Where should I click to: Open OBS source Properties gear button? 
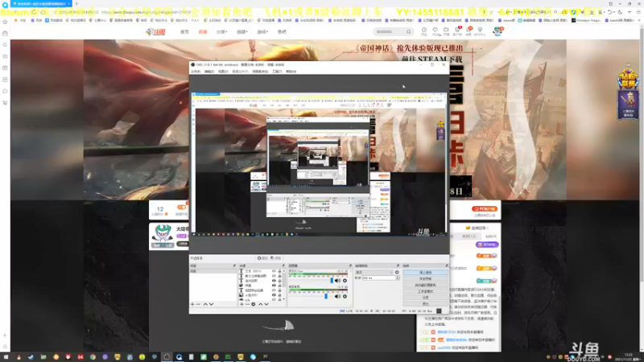(262, 258)
